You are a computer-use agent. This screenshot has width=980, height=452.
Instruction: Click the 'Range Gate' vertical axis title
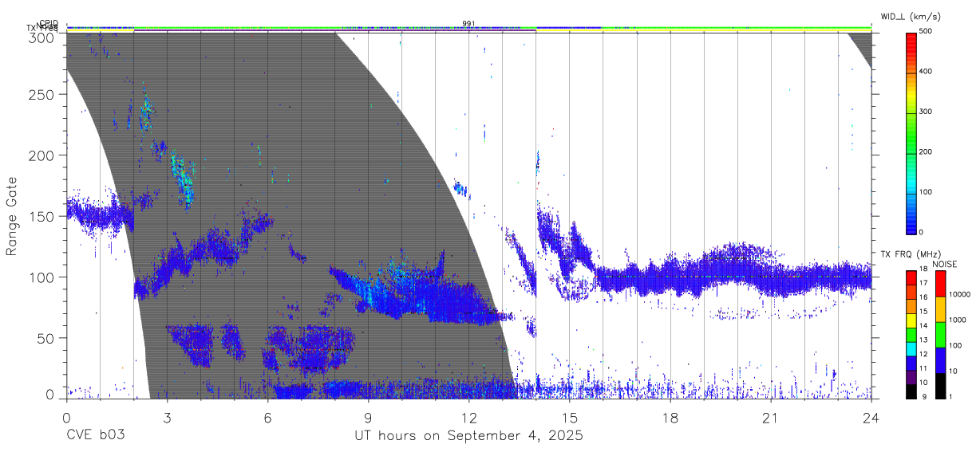[12, 215]
